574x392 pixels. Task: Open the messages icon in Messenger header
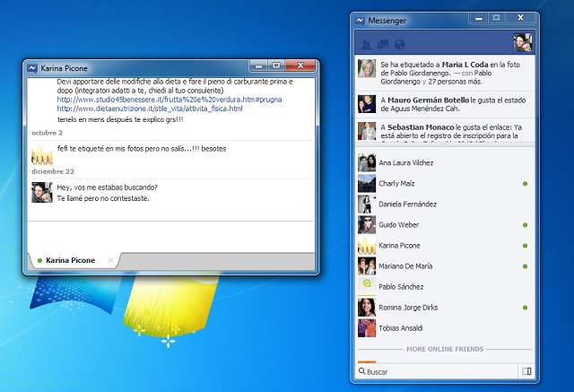(383, 44)
